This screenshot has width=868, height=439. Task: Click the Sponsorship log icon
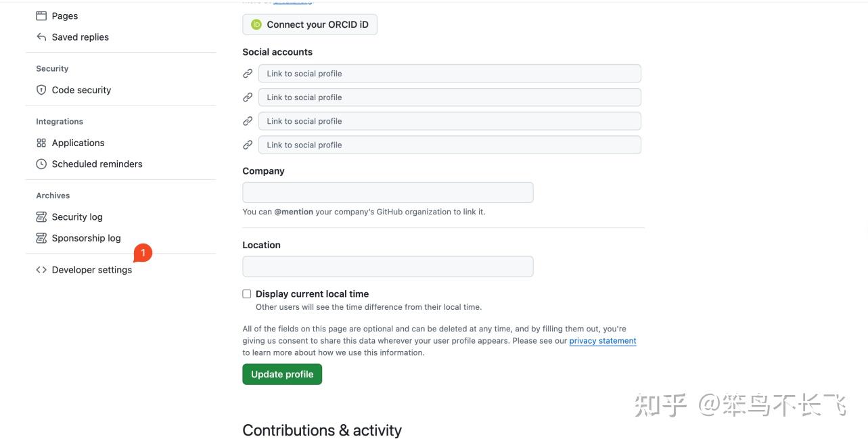(41, 237)
